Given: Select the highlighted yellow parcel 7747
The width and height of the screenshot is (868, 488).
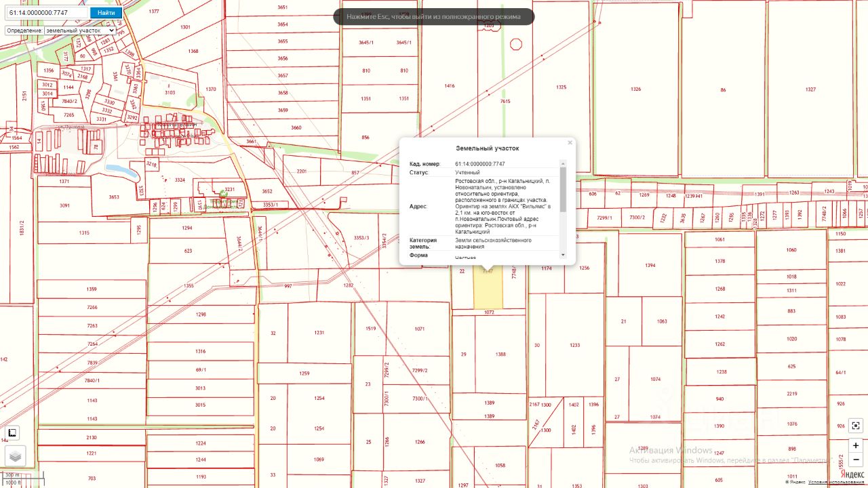Looking at the screenshot, I should [x=488, y=288].
